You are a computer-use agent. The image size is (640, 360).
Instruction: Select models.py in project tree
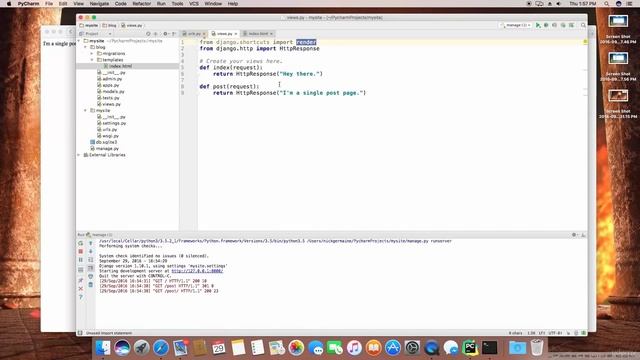(x=111, y=91)
